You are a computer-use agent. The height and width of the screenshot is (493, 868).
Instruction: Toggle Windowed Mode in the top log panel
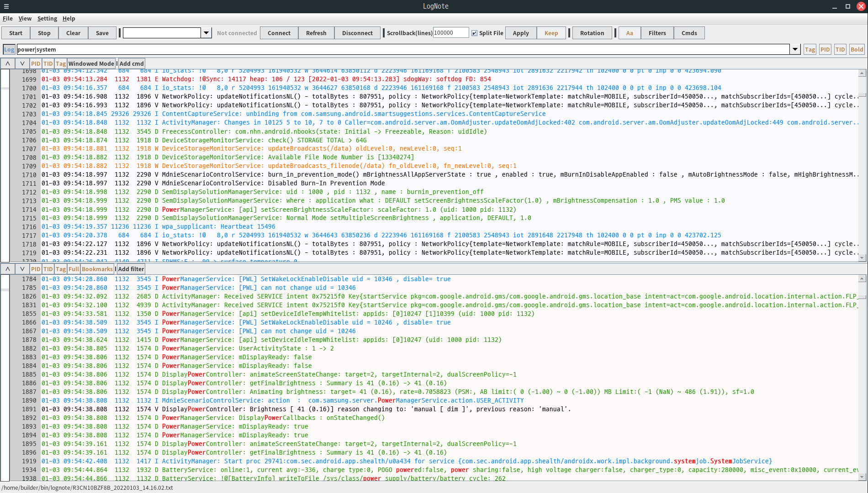pyautogui.click(x=91, y=63)
